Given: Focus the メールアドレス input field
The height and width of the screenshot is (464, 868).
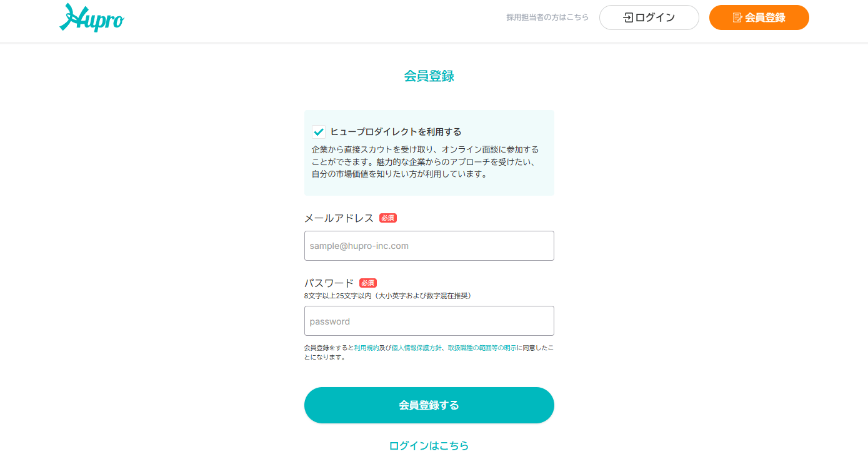Looking at the screenshot, I should tap(429, 246).
